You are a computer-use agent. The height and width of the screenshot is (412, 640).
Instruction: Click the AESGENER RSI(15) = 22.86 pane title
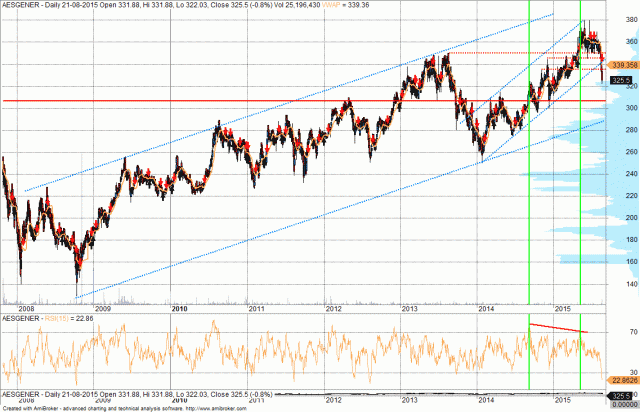pos(48,318)
